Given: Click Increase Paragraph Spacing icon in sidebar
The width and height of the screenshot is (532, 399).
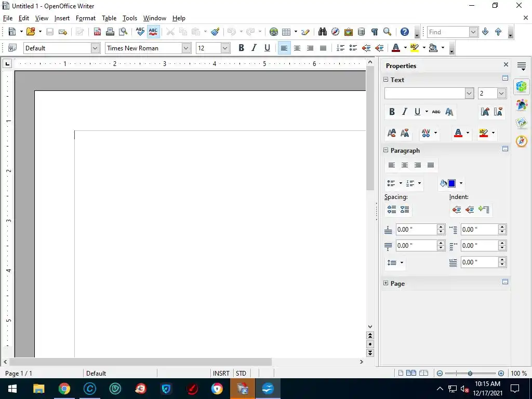Looking at the screenshot, I should click(392, 209).
